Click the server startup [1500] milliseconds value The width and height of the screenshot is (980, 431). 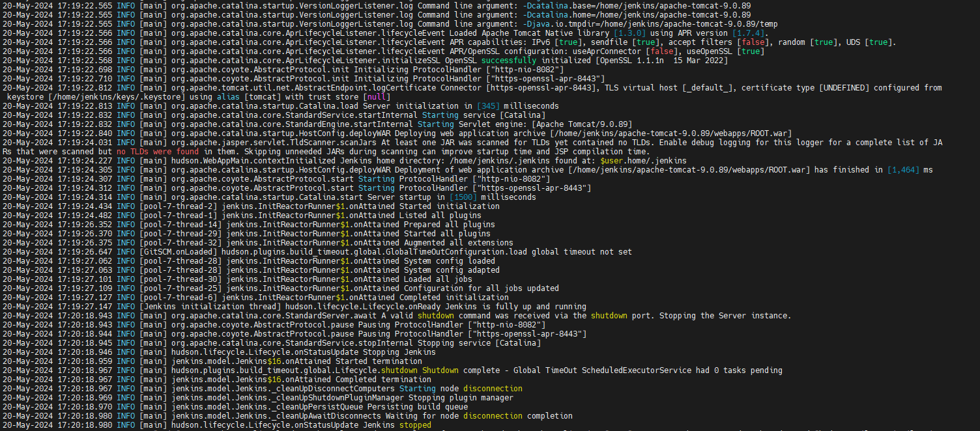[463, 197]
